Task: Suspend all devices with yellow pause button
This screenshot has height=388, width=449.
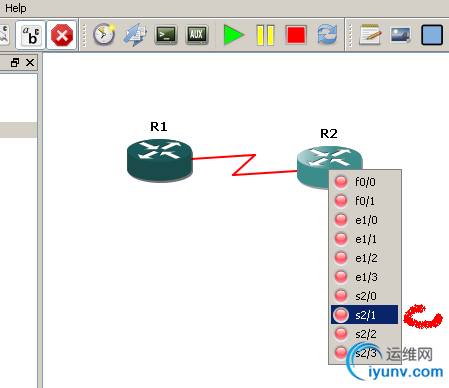Action: coord(265,35)
